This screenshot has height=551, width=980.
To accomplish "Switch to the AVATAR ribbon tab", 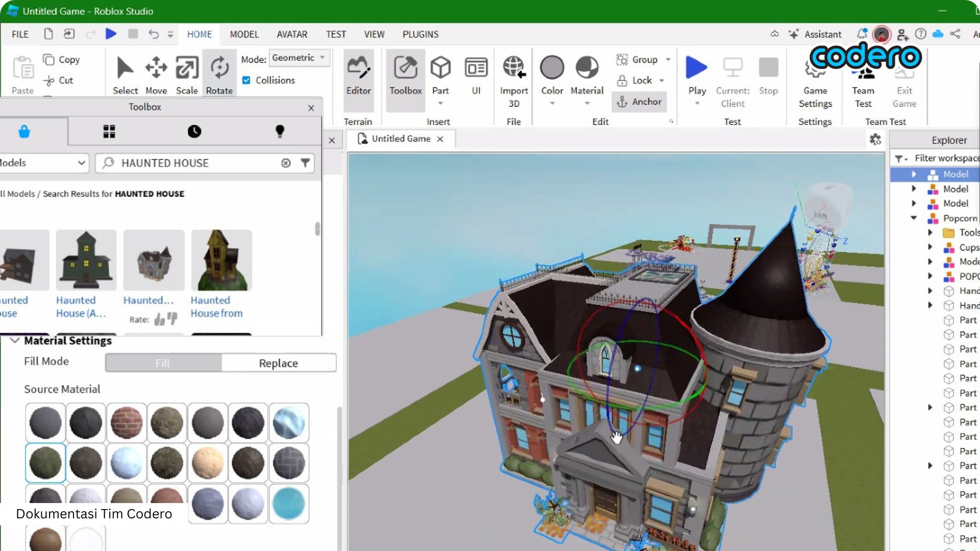I will (292, 34).
